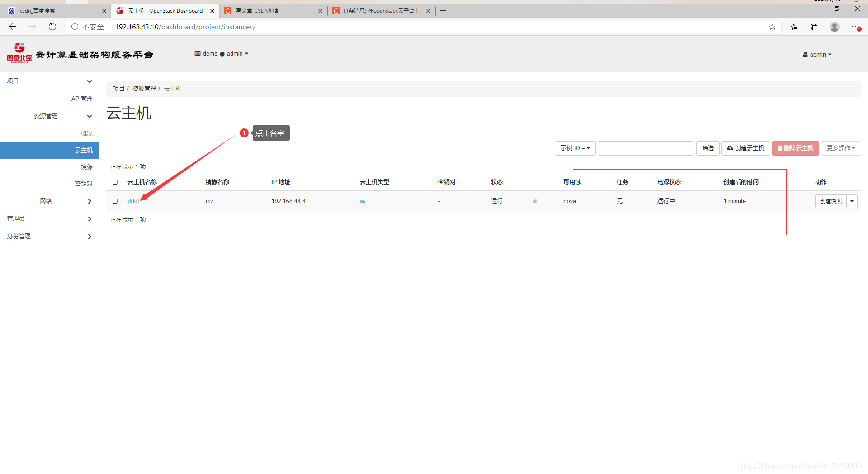Open the collections icon
The width and height of the screenshot is (868, 474).
point(814,27)
